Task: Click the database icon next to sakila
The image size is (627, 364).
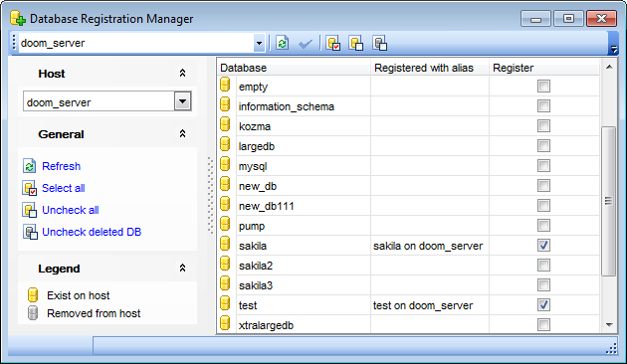Action: [x=225, y=244]
